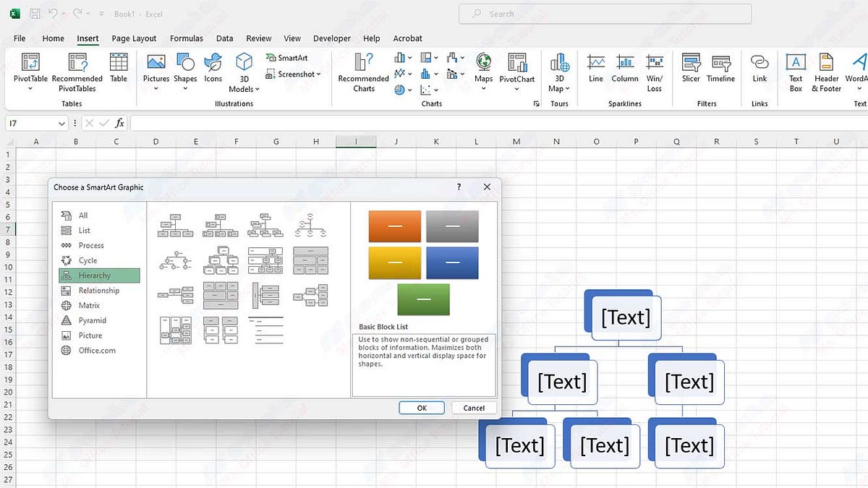This screenshot has width=868, height=488.
Task: Cancel the SmartArt dialog
Action: tap(474, 408)
